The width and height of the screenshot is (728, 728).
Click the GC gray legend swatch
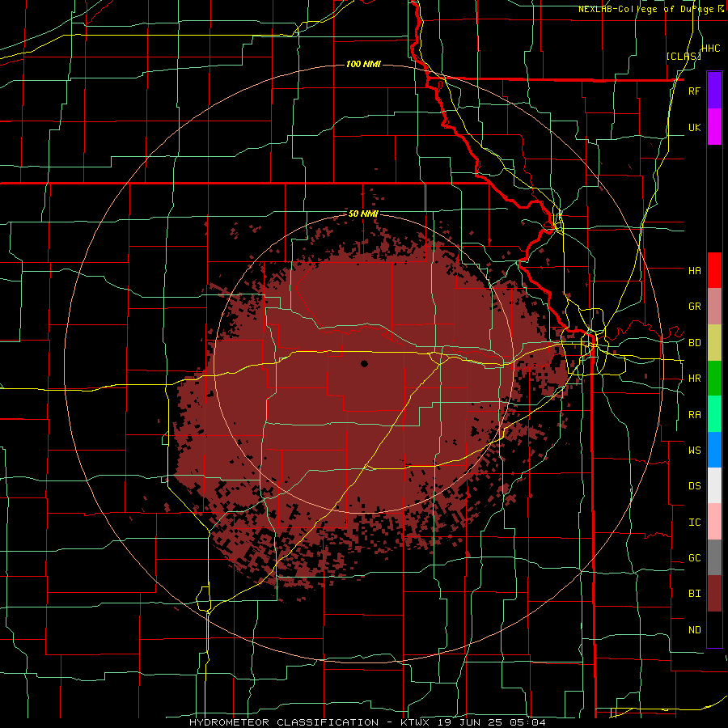point(714,557)
